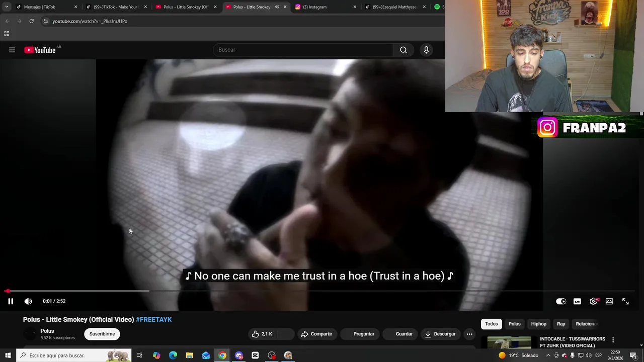The image size is (644, 362).
Task: Click Descargar download button
Action: [x=440, y=334]
